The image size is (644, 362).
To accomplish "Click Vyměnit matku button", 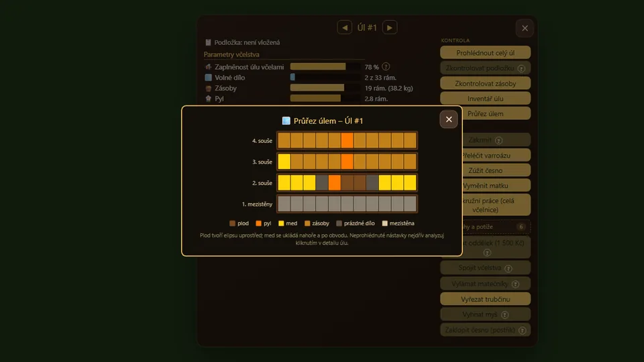I will [x=496, y=186].
